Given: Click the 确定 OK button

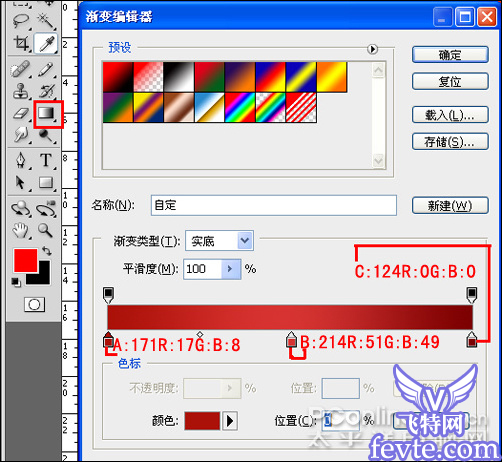Looking at the screenshot, I should (x=450, y=55).
